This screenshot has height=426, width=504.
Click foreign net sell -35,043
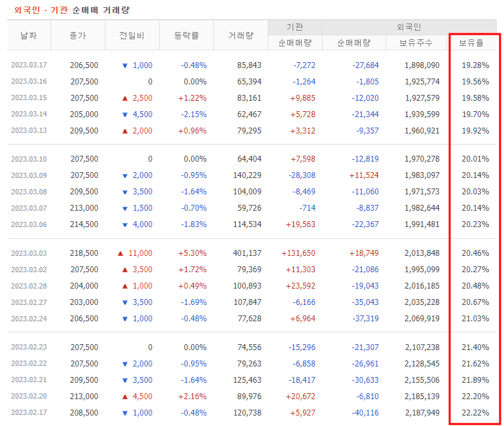365,302
